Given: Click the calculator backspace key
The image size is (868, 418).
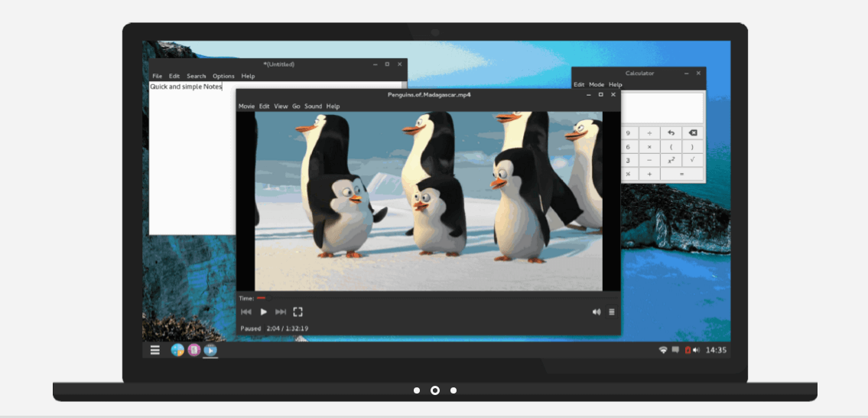Looking at the screenshot, I should (x=693, y=133).
